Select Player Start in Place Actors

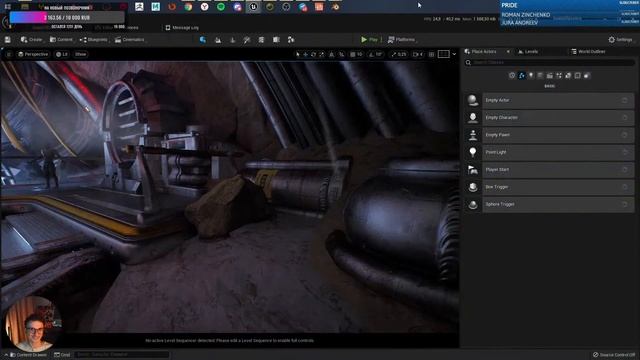549,169
